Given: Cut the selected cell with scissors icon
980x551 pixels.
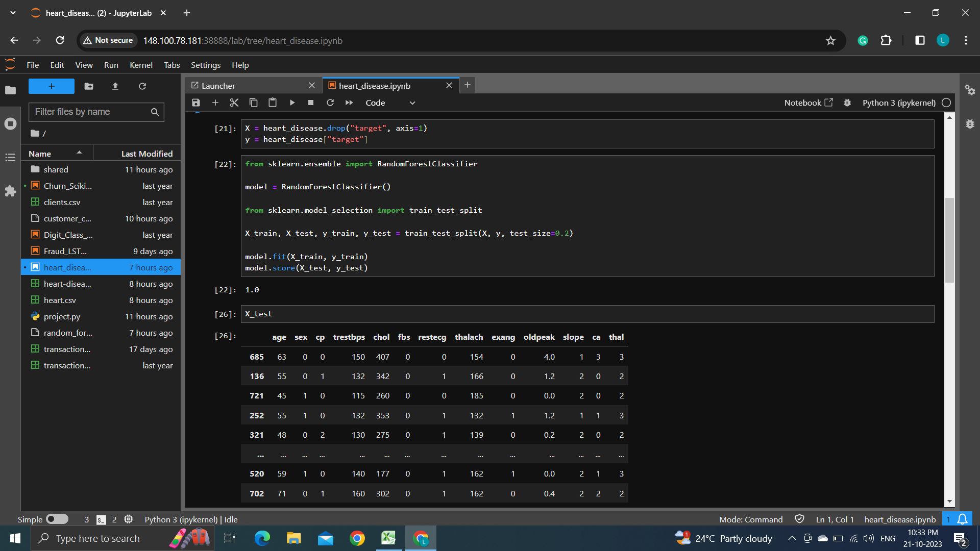Looking at the screenshot, I should [x=234, y=103].
